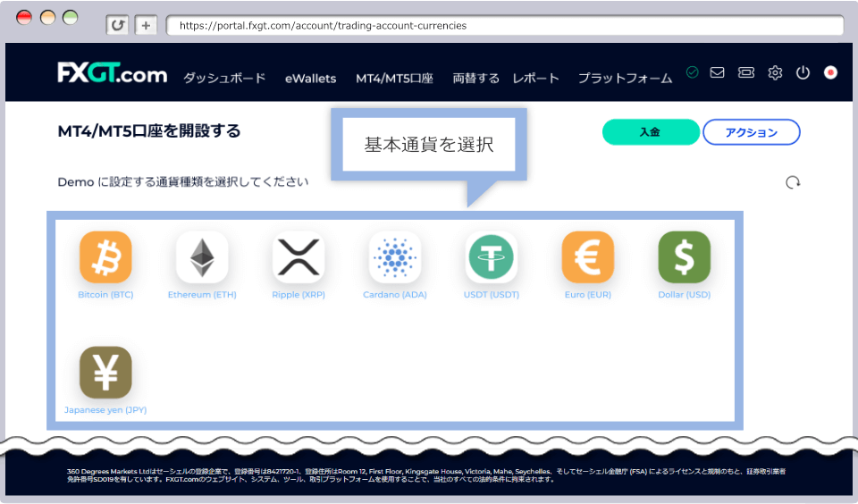Click the Euro (EUR) text label
The height and width of the screenshot is (504, 858).
588,294
